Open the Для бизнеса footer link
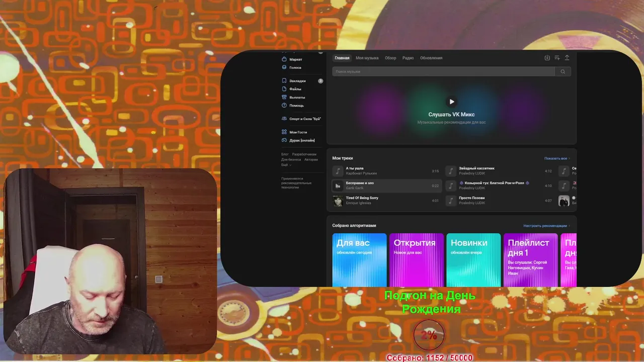The width and height of the screenshot is (644, 362). [x=291, y=159]
